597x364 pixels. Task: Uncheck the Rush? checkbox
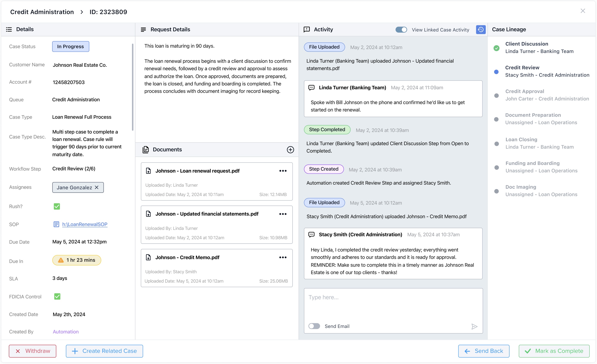tap(57, 206)
